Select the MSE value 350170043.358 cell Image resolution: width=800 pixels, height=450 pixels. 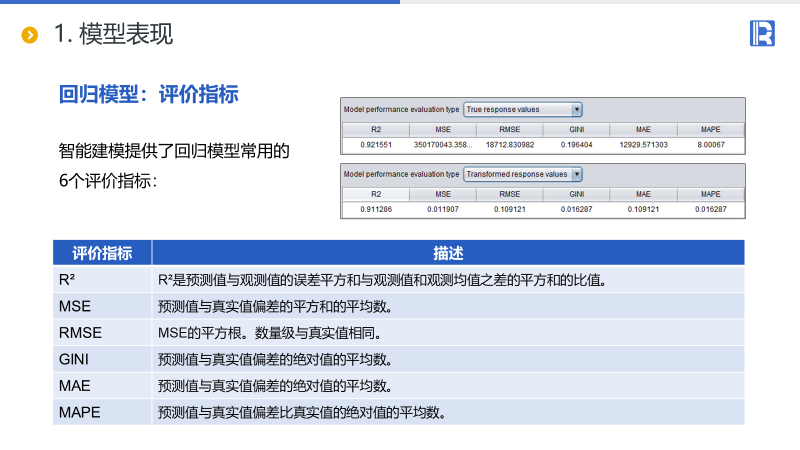[x=443, y=145]
